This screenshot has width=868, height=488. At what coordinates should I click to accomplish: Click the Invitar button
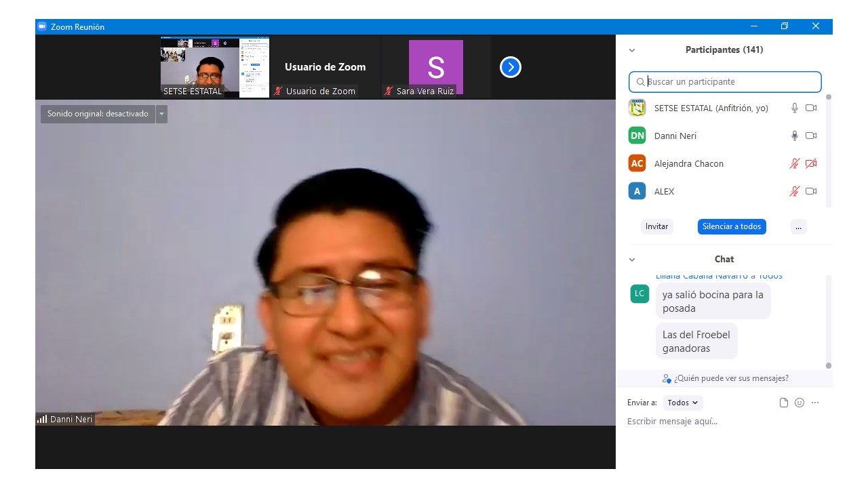pyautogui.click(x=656, y=226)
